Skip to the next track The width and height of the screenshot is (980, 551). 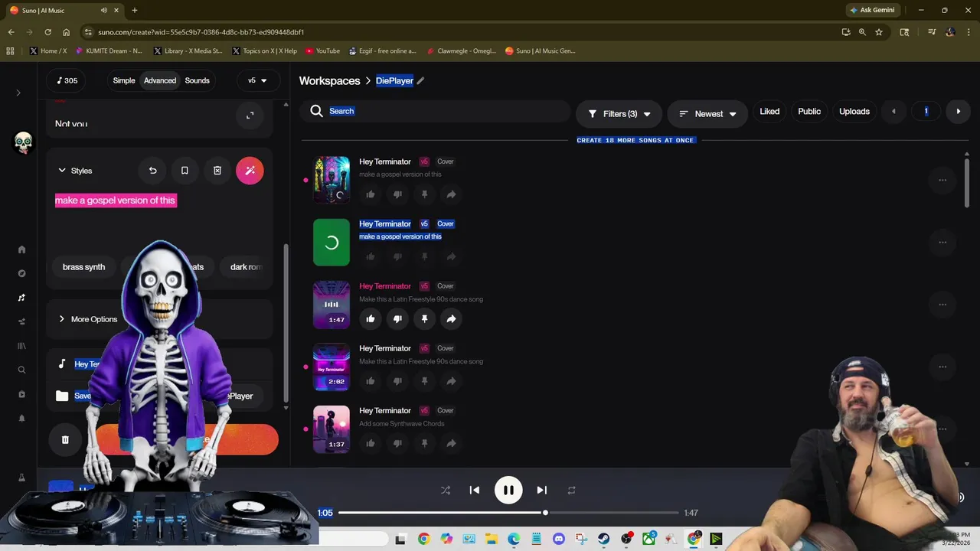tap(541, 491)
